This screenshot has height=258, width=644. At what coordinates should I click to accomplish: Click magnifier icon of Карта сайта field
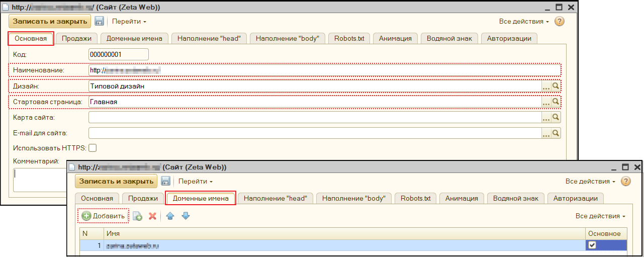(x=556, y=118)
